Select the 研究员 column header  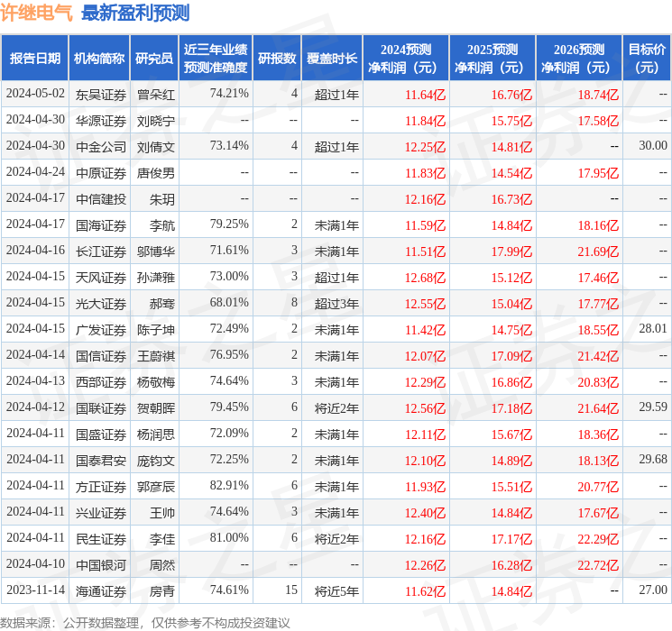(154, 59)
